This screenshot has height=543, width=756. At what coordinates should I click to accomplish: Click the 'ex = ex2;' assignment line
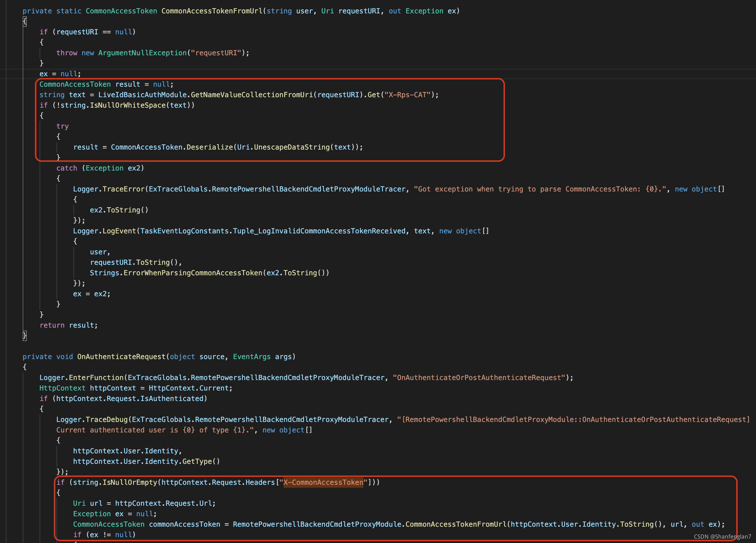[92, 294]
